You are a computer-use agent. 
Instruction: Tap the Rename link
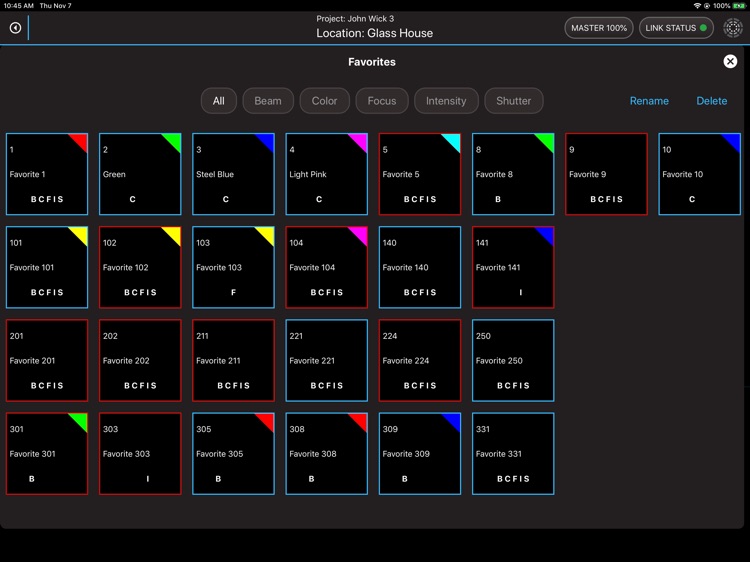point(649,101)
